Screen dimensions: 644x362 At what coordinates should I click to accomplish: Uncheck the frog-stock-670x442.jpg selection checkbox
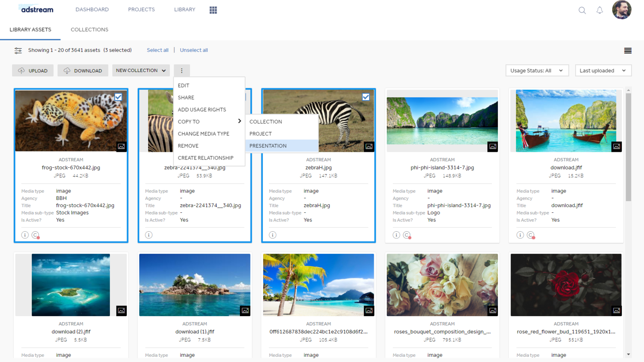(x=118, y=97)
